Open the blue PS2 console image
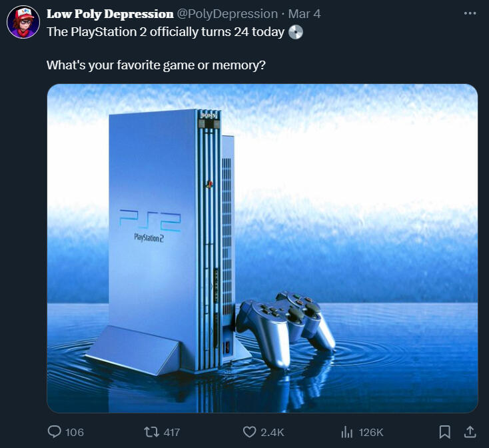This screenshot has height=448, width=489. 262,249
